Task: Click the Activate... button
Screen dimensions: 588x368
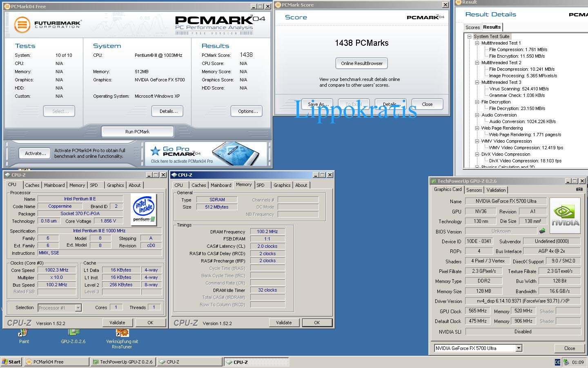Action: (35, 153)
